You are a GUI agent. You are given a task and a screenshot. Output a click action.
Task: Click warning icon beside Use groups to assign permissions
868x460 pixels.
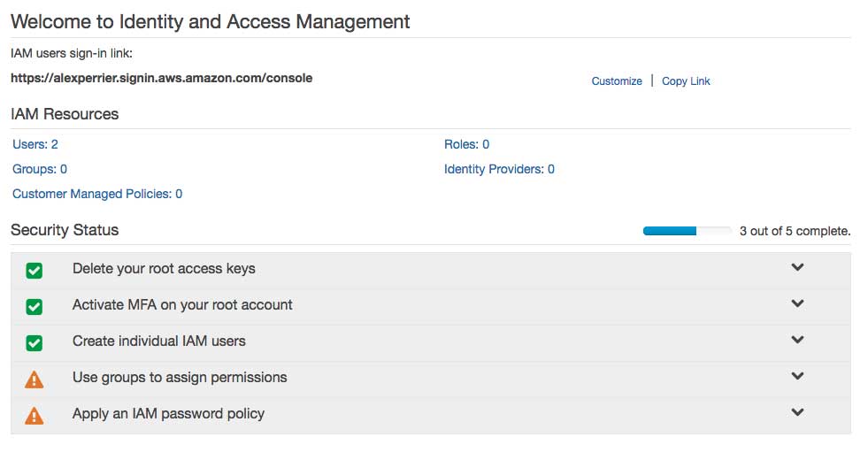click(x=35, y=379)
